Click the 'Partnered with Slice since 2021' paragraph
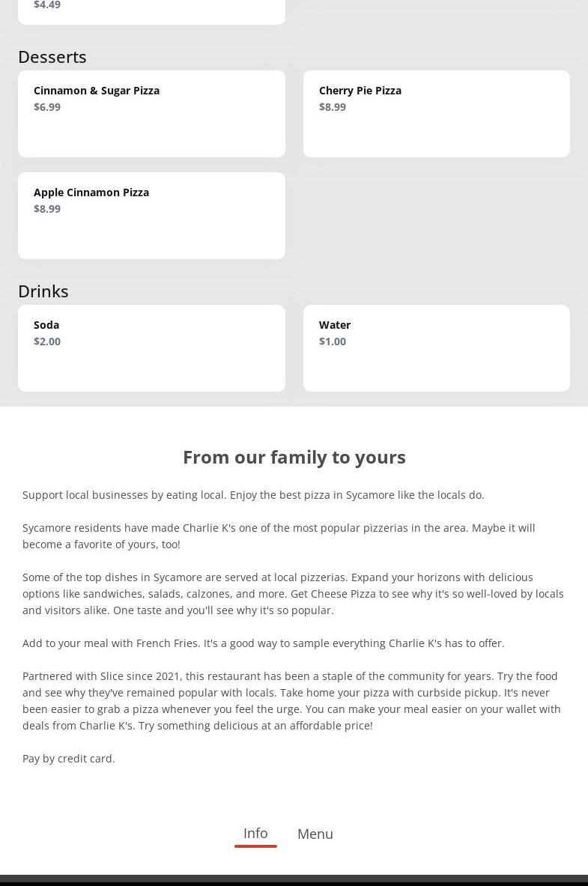The image size is (588, 886). tap(291, 700)
